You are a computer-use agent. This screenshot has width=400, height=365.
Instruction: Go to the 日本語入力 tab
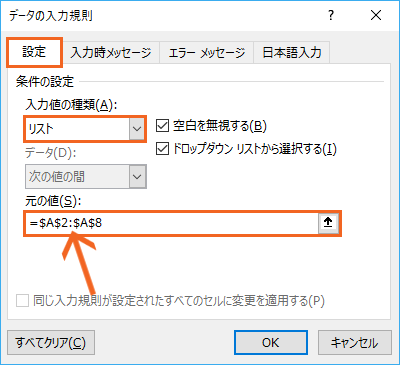292,53
